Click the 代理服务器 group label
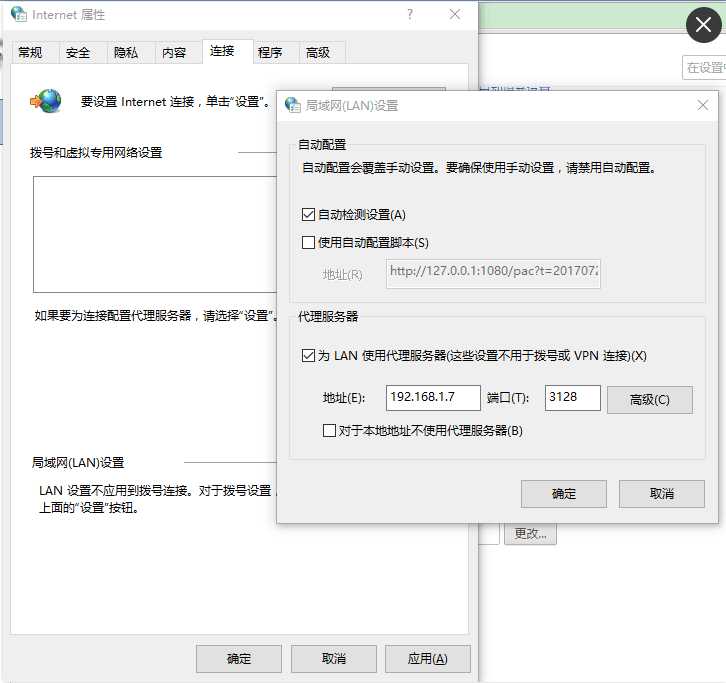This screenshot has width=726, height=683. (x=328, y=316)
